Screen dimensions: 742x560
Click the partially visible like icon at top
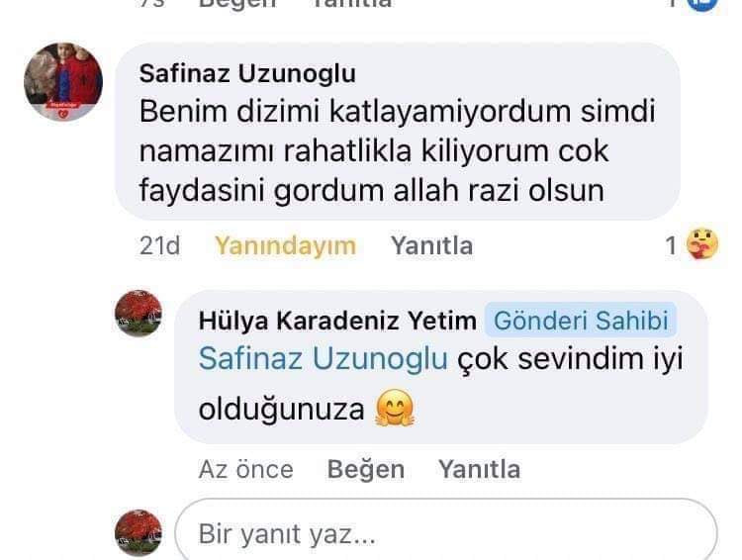[702, 4]
